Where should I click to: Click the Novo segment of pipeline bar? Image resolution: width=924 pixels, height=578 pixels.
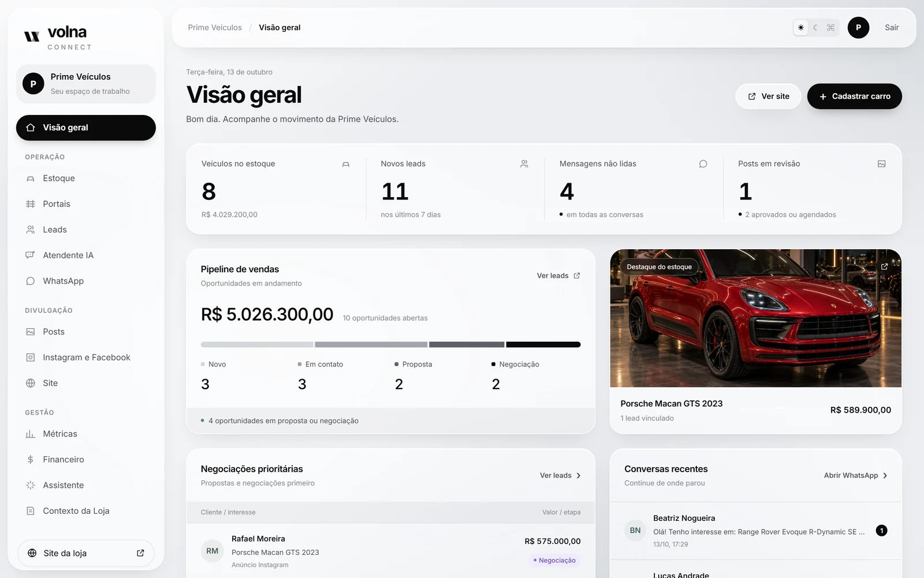(257, 344)
